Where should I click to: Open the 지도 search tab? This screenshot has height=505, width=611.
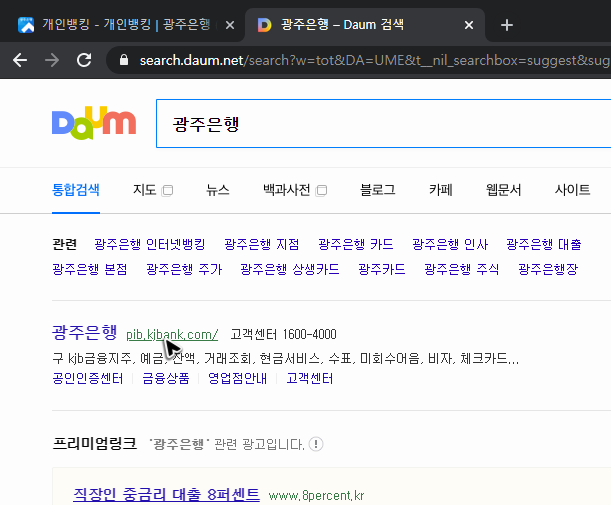(145, 190)
